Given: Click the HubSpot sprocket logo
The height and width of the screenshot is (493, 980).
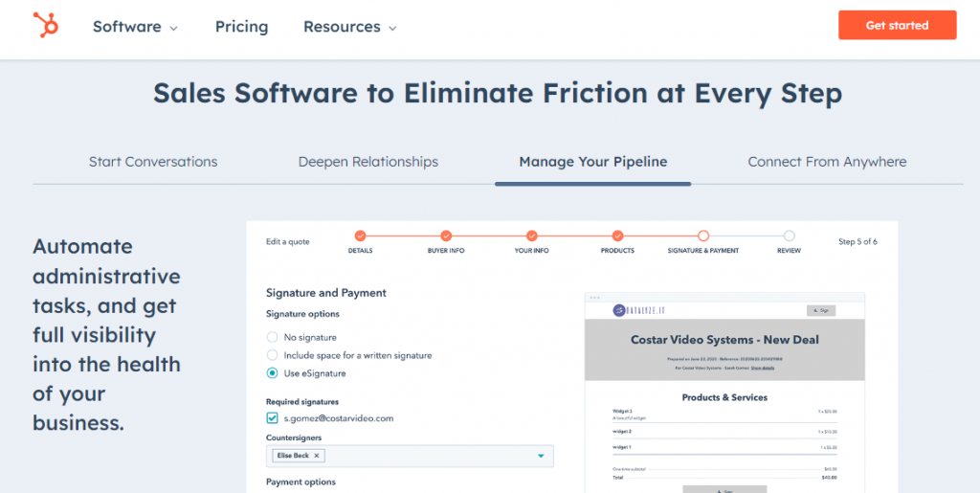Looking at the screenshot, I should click(45, 26).
